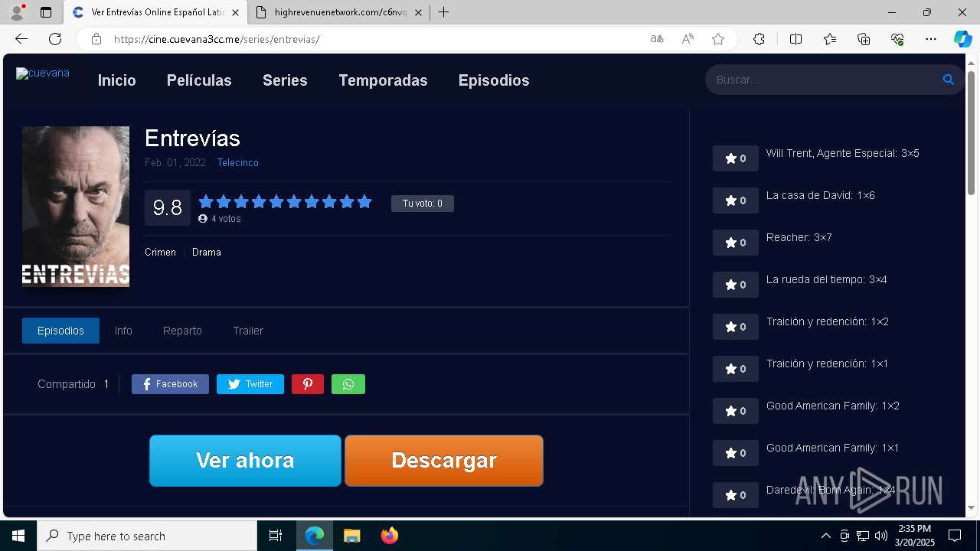
Task: Reload the page with refresh icon
Action: point(55,39)
